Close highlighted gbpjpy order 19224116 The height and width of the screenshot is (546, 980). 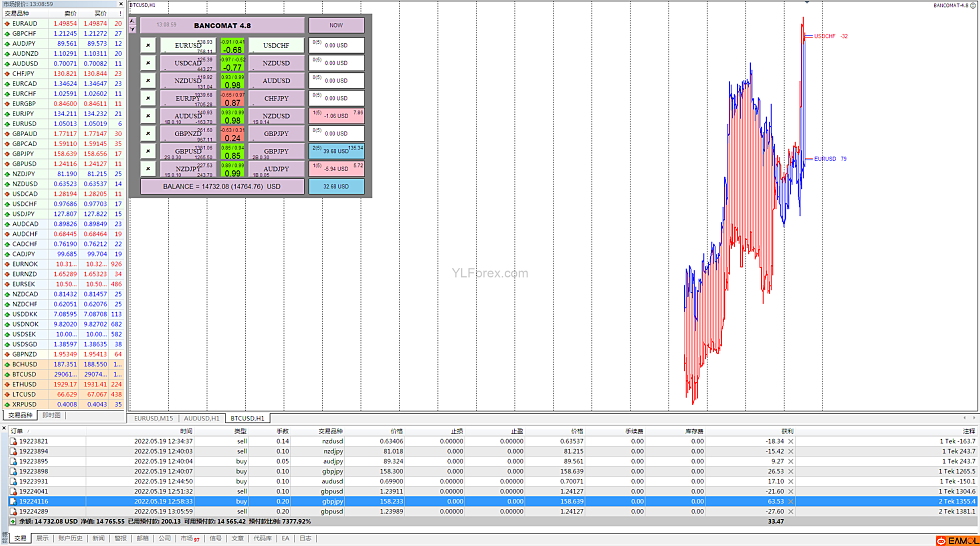point(791,502)
